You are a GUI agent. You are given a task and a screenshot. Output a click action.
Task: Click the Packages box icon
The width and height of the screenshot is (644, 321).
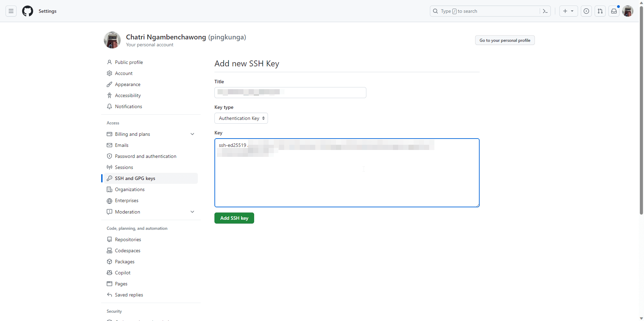[109, 262]
